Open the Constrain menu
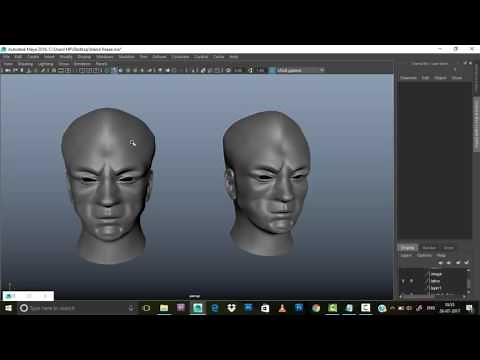The image size is (480, 360). tap(180, 57)
